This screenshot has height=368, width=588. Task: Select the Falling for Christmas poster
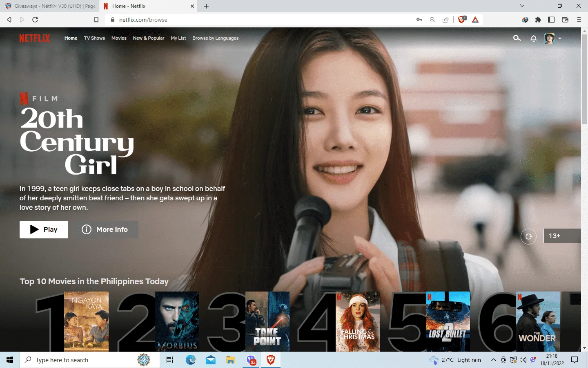click(x=358, y=321)
